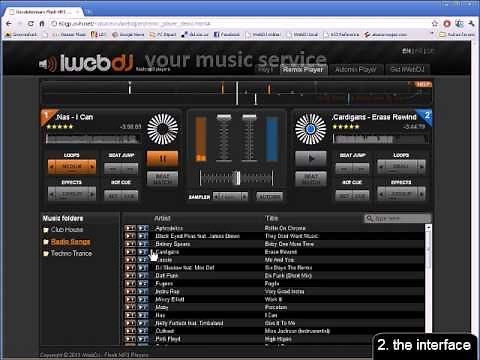This screenshot has height=360, width=480.
Task: Load Missy Elliott track to deck 2
Action: pyautogui.click(x=143, y=299)
